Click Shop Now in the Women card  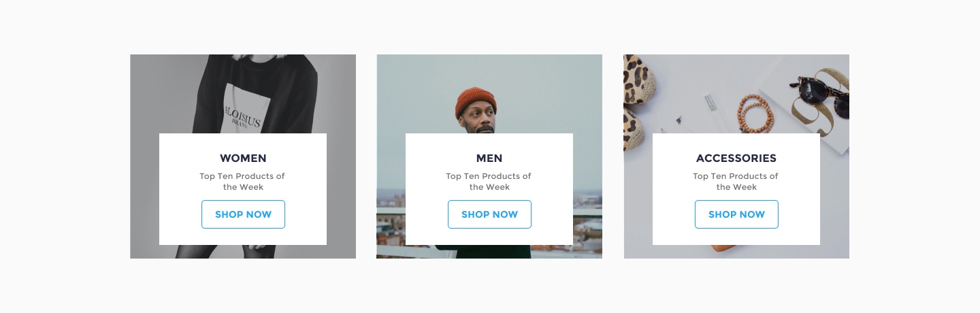[x=243, y=214]
